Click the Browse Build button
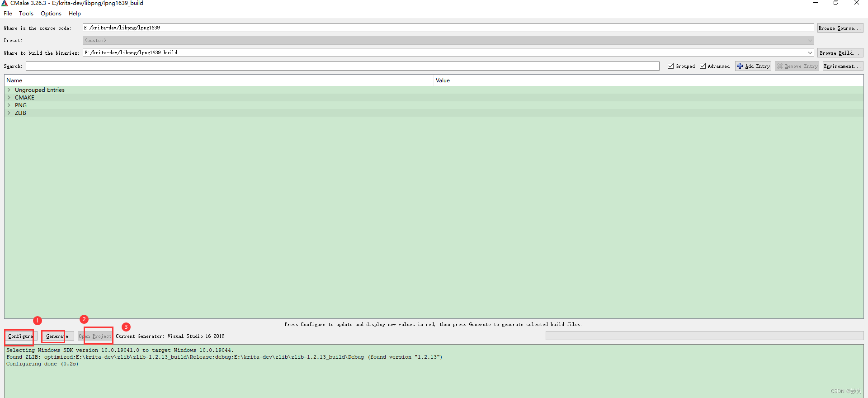This screenshot has width=868, height=398. pos(840,53)
